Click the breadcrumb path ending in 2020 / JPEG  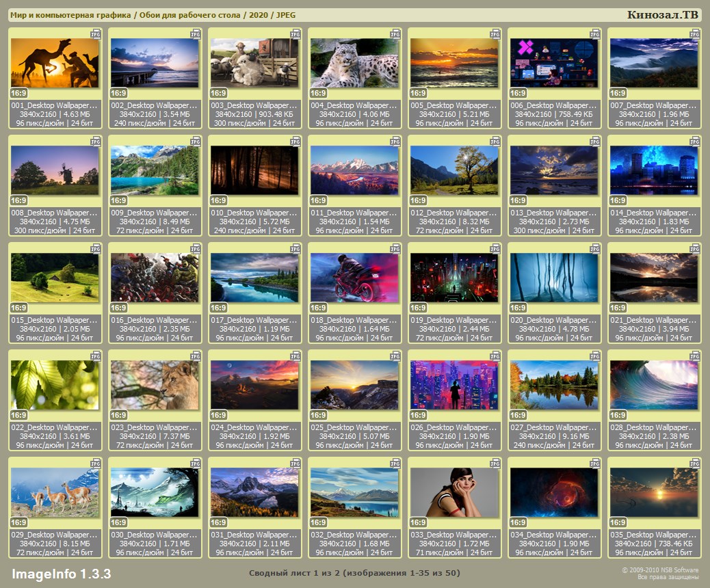[x=148, y=15]
